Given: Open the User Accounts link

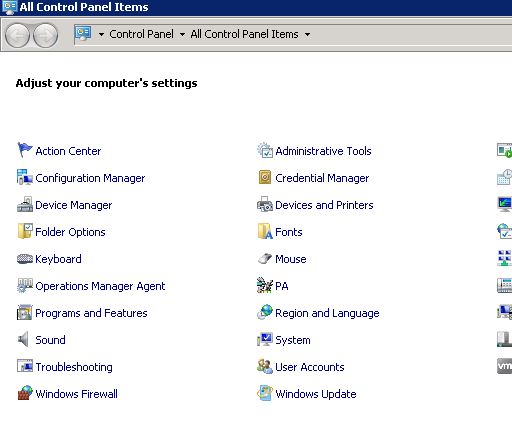Looking at the screenshot, I should click(x=310, y=367).
